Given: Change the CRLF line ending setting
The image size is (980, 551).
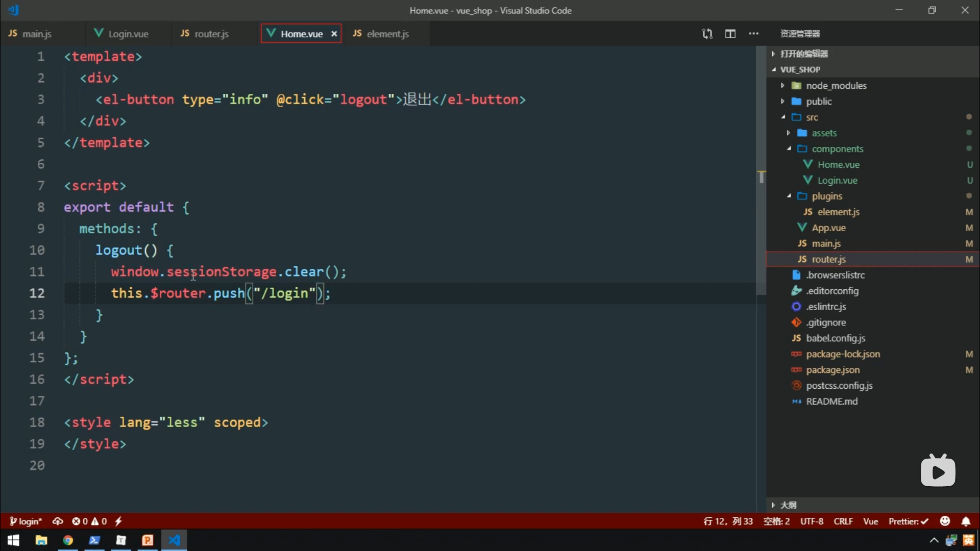Looking at the screenshot, I should (843, 521).
